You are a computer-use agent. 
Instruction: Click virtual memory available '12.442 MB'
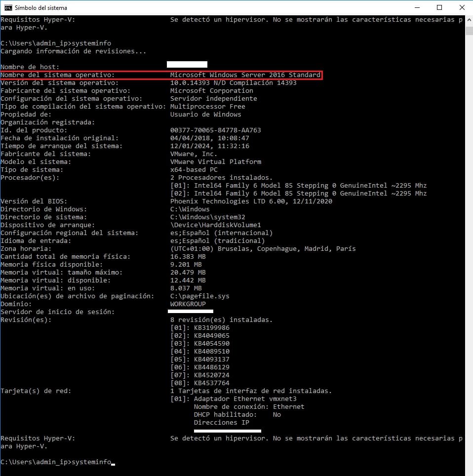pos(188,280)
